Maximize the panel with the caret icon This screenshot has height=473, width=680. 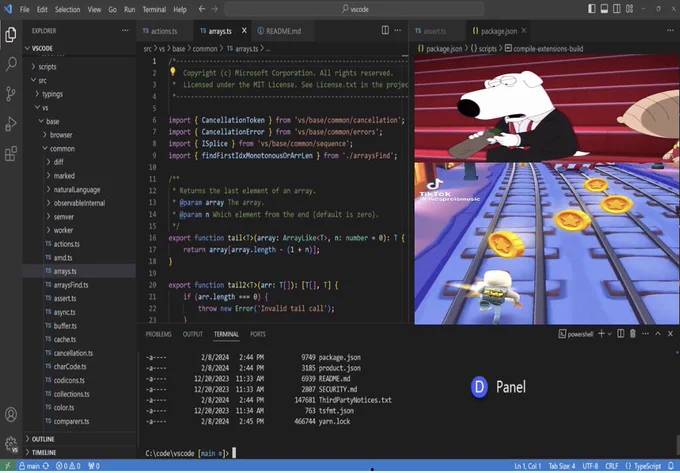tap(658, 333)
